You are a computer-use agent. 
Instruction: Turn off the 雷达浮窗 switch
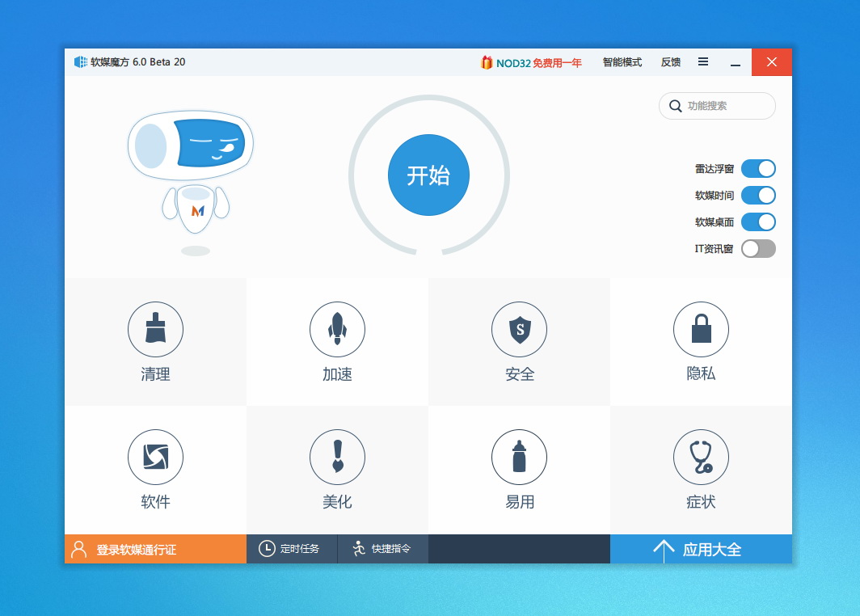(758, 168)
